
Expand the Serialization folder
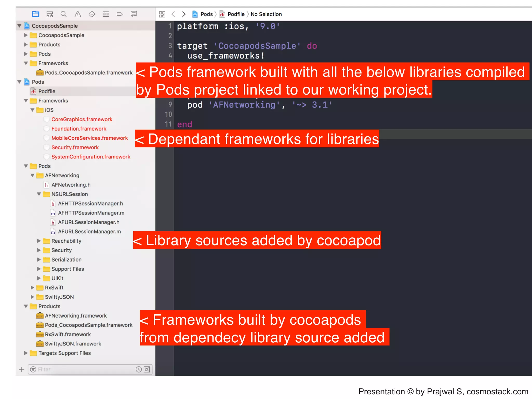[39, 260]
